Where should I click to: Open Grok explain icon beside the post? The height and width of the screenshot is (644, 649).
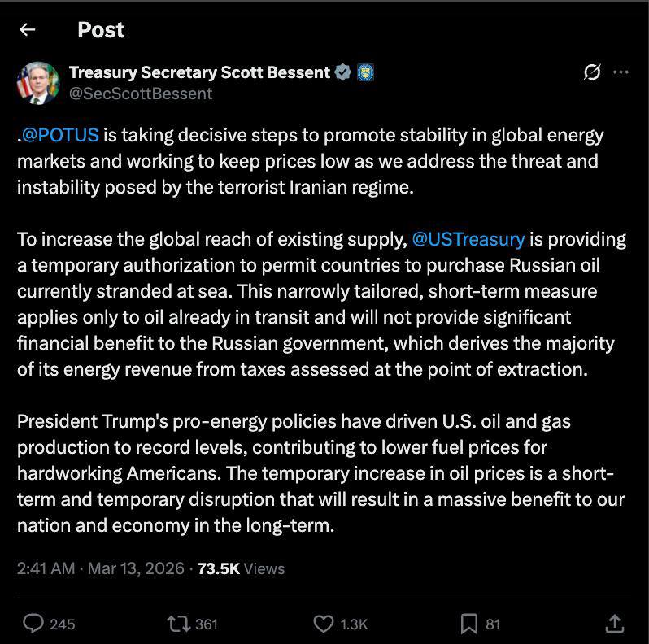point(592,72)
